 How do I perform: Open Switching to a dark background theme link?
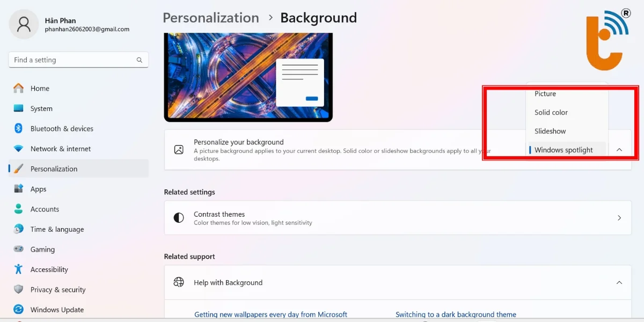click(x=456, y=314)
